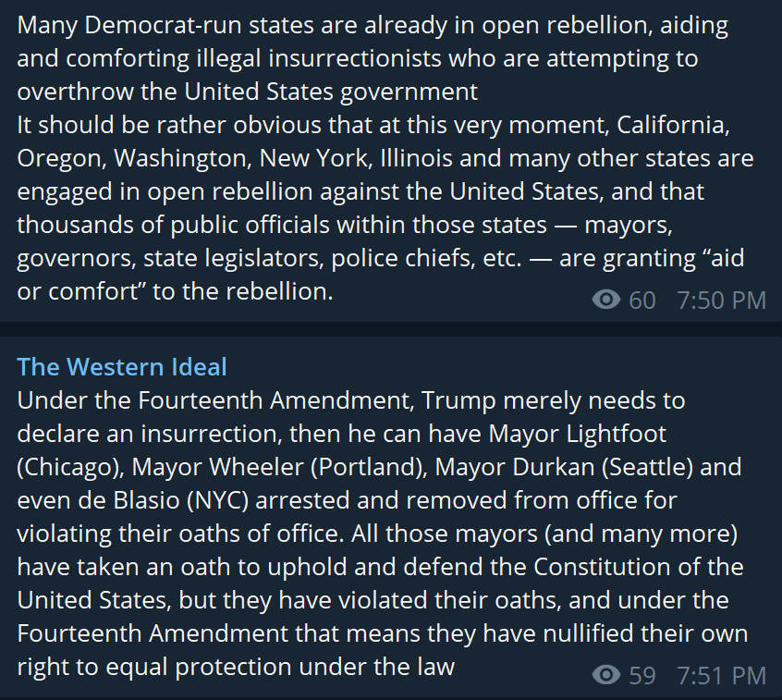Screen dimensions: 782x700
Task: Click the text "Mayor Wheeler (Portland)"
Action: 278,468
